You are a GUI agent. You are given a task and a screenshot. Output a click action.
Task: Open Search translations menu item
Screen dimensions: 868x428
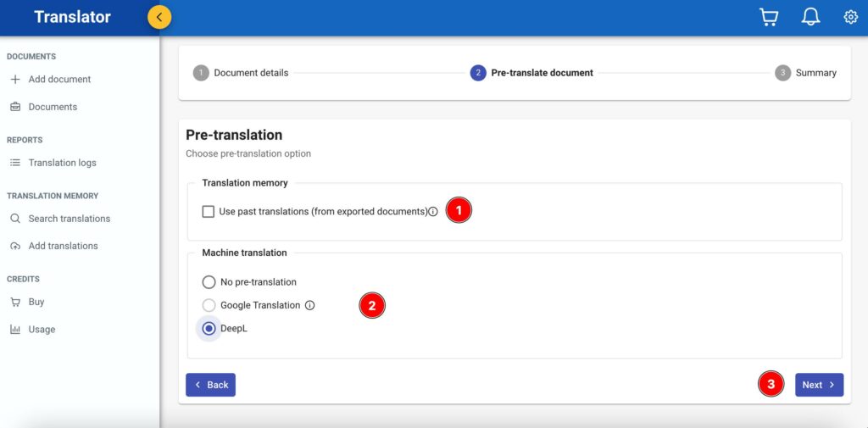pyautogui.click(x=69, y=219)
